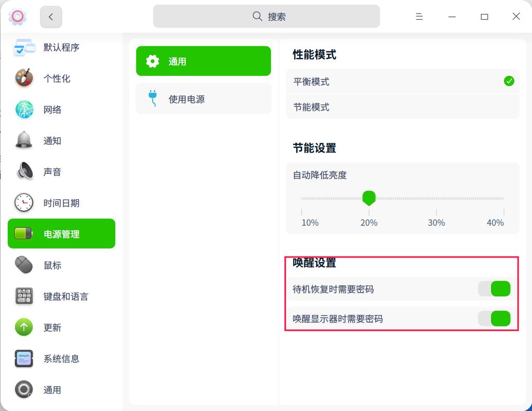The image size is (532, 411).
Task: Click inside the 搜索 search field
Action: click(x=266, y=16)
